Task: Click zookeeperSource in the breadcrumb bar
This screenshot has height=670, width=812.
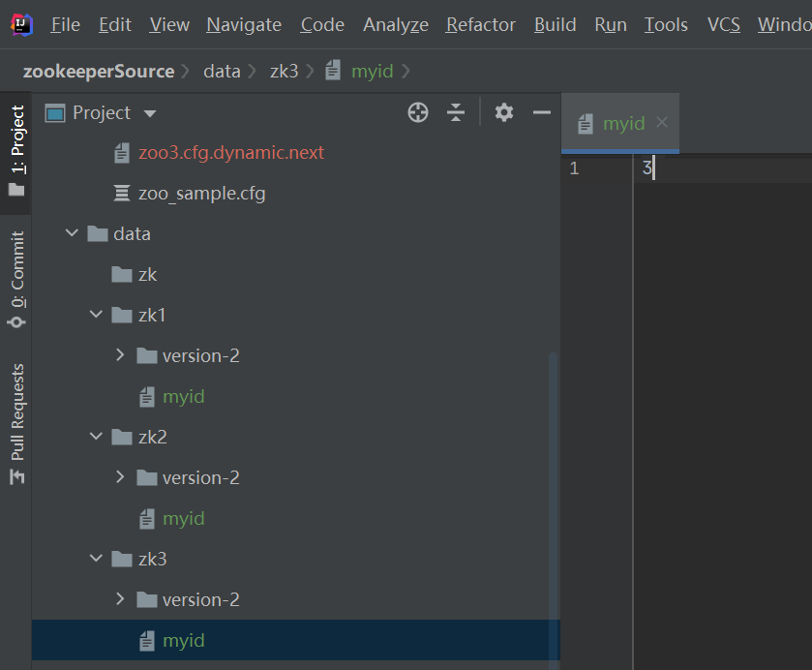Action: [99, 71]
